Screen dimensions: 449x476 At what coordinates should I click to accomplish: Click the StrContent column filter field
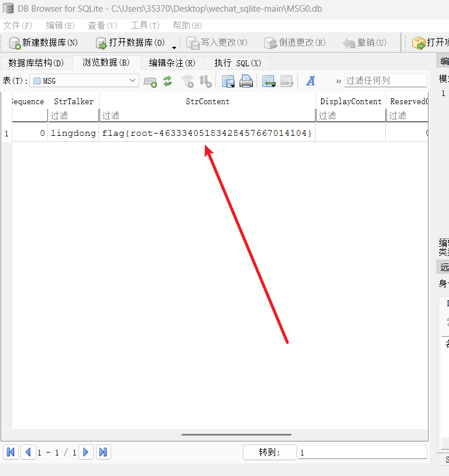pos(207,116)
